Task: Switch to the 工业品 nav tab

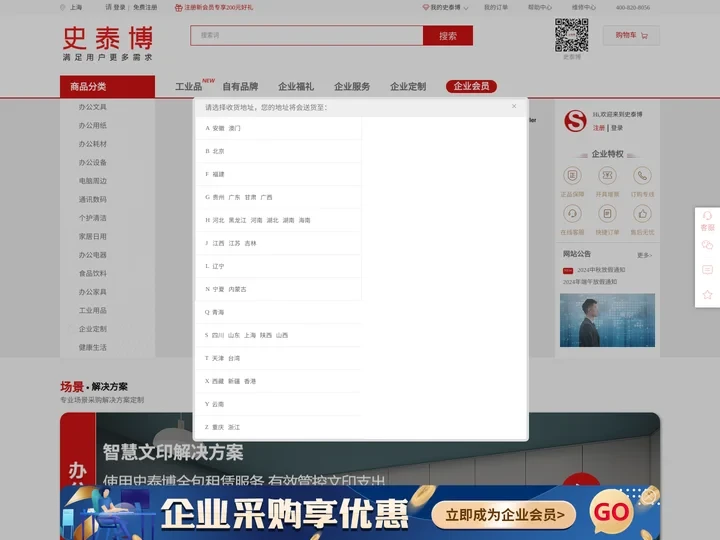Action: (x=189, y=86)
